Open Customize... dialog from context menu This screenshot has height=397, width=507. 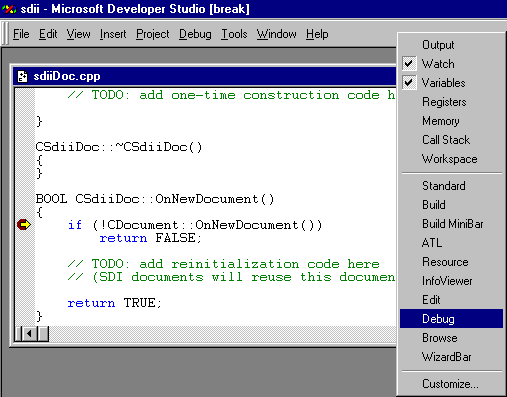click(451, 384)
